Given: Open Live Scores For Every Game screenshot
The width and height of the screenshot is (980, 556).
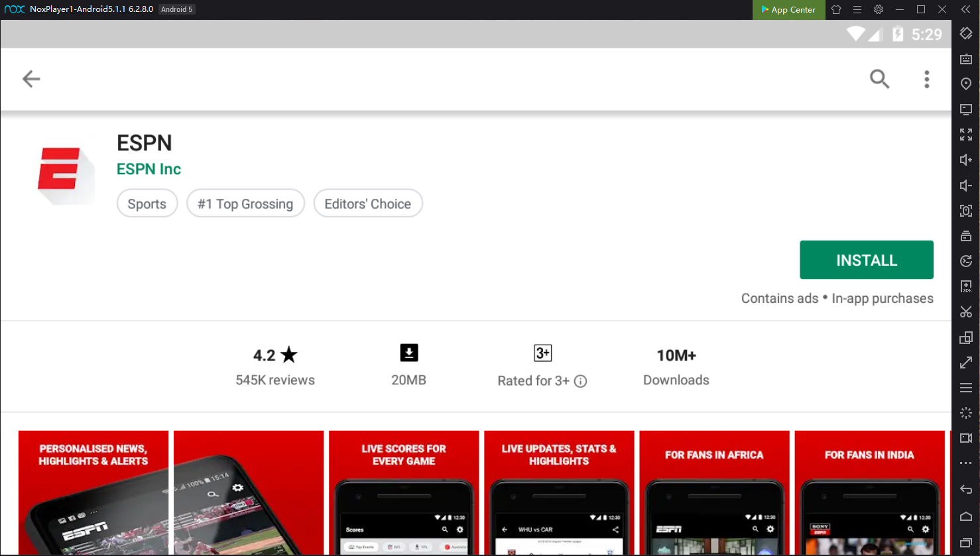Looking at the screenshot, I should pos(404,493).
